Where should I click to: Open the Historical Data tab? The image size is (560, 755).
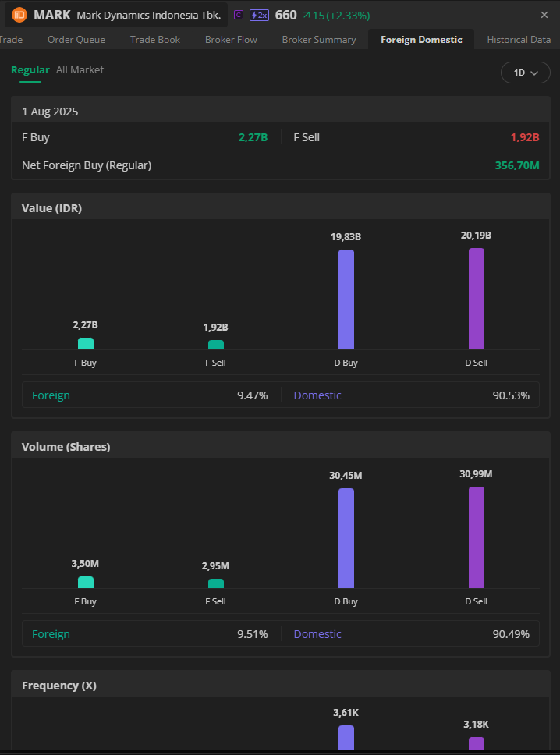click(519, 40)
